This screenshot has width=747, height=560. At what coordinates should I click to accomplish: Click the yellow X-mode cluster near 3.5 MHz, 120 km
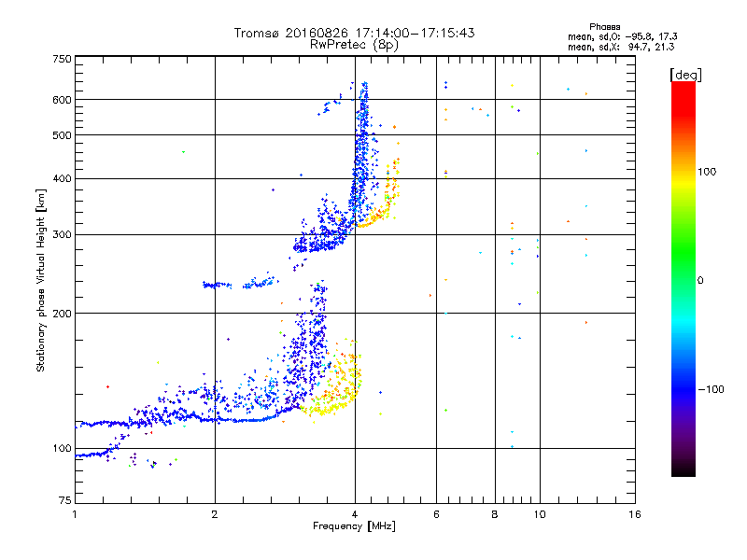coord(326,408)
